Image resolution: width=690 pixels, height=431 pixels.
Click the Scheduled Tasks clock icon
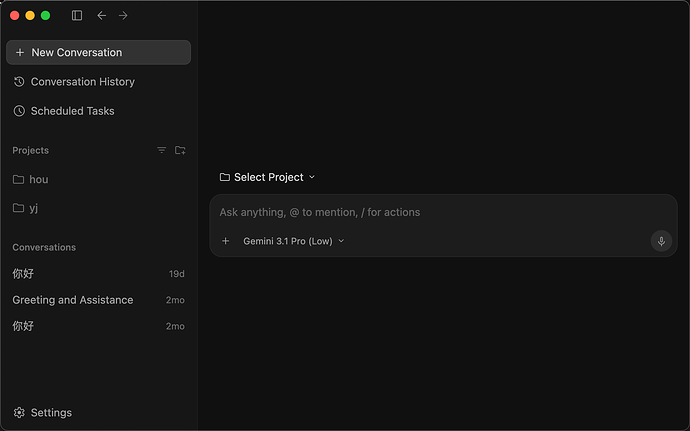[x=19, y=111]
